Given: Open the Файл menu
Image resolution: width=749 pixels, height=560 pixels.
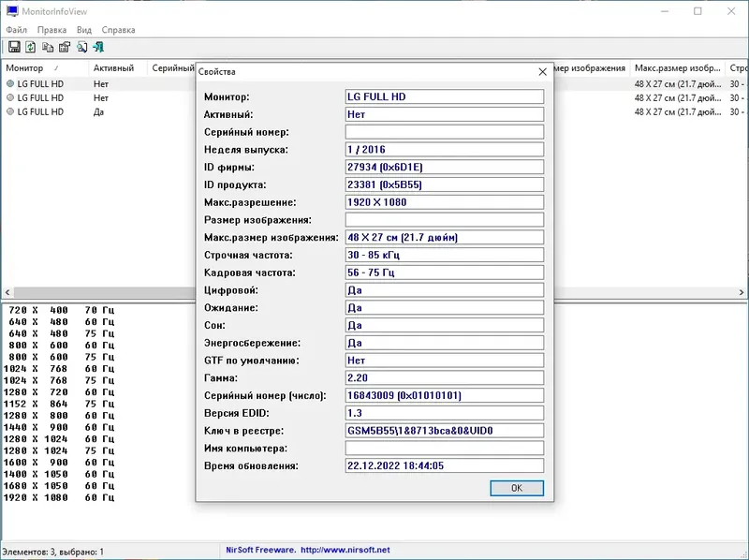Looking at the screenshot, I should (16, 30).
